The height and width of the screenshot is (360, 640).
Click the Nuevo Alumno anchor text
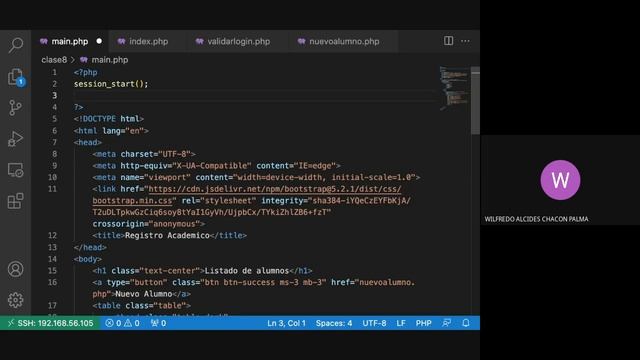144,294
